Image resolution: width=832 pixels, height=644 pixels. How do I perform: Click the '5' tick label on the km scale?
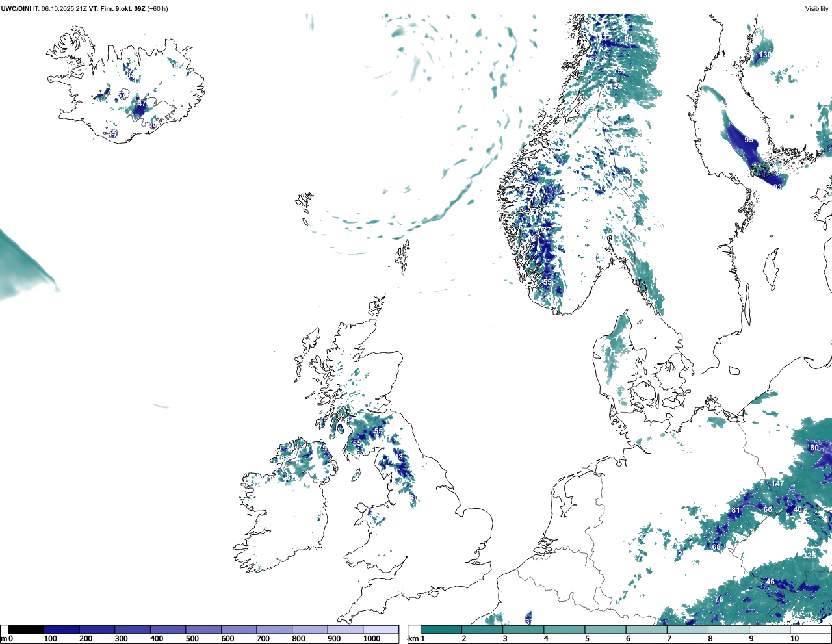[587, 639]
